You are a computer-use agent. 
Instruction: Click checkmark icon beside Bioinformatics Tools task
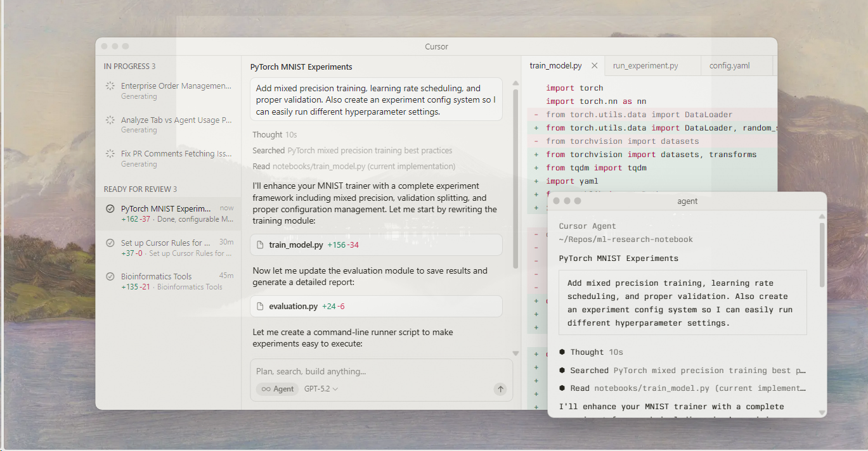pyautogui.click(x=110, y=277)
